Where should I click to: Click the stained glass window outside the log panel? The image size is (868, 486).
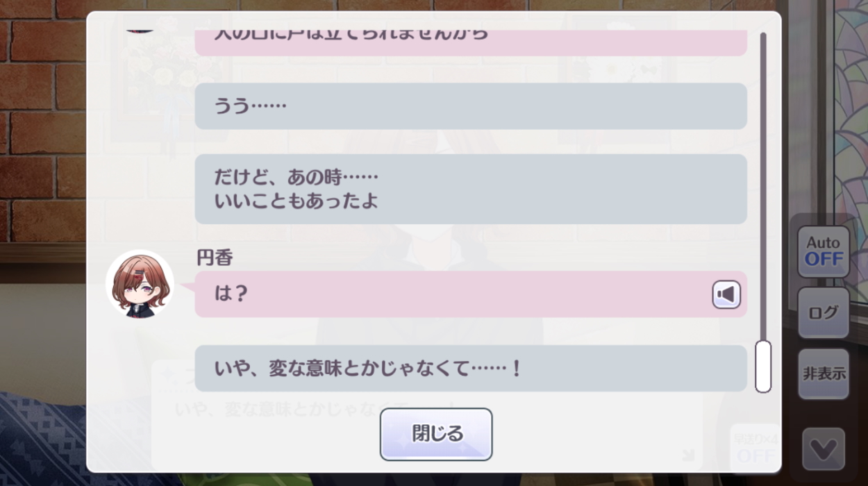(x=851, y=104)
